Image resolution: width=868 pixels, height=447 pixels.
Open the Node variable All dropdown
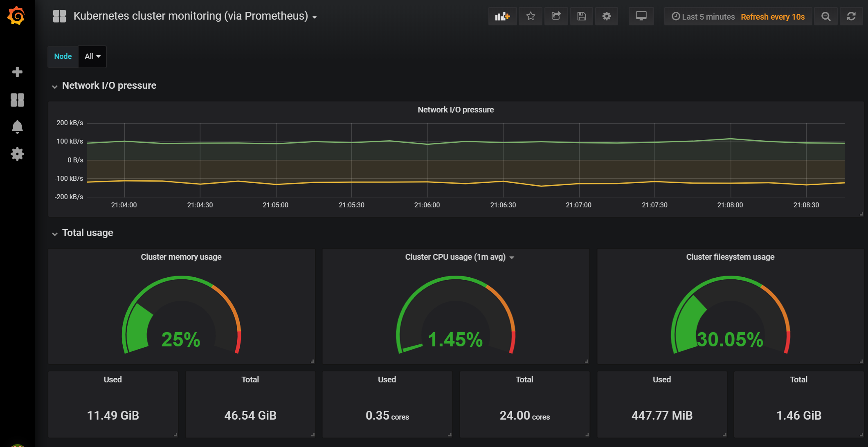point(92,56)
